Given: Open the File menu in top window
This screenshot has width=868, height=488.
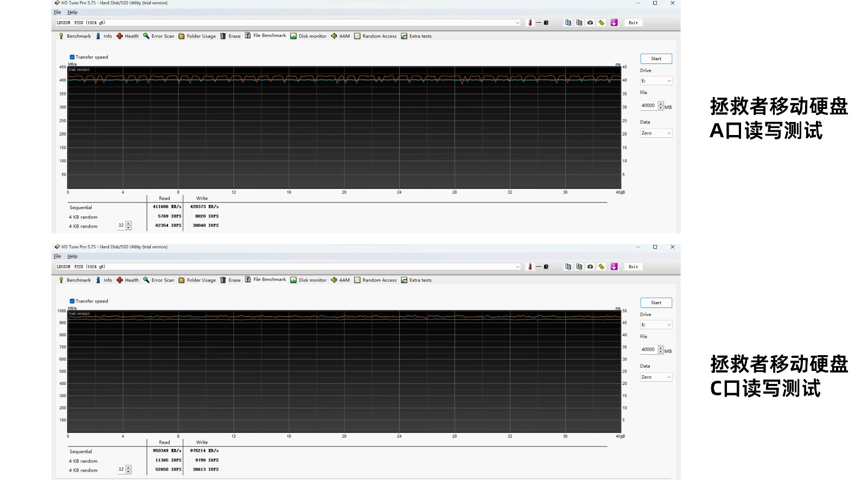Looking at the screenshot, I should coord(58,12).
